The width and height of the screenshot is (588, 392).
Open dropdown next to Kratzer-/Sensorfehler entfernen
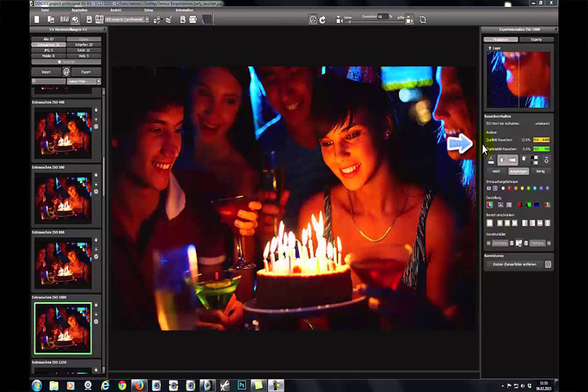tap(548, 265)
